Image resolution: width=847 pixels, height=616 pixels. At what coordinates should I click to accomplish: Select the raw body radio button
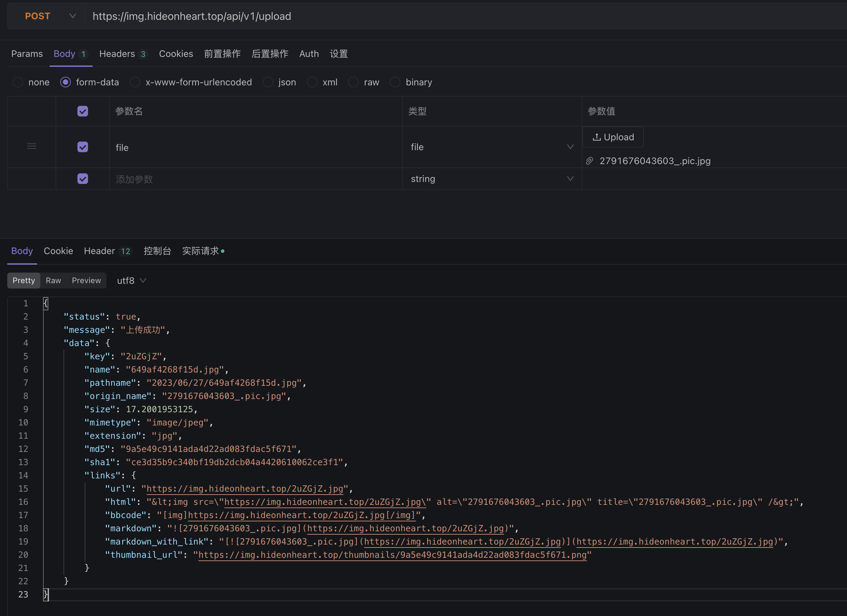353,82
